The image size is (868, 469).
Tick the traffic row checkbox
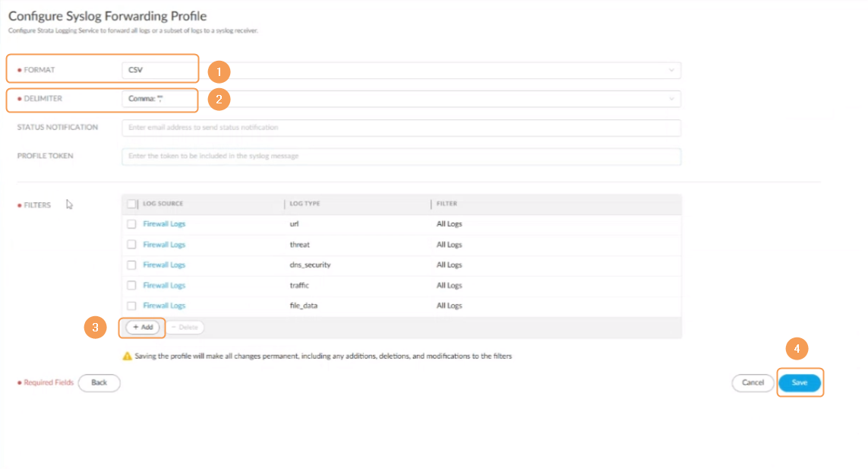point(131,286)
